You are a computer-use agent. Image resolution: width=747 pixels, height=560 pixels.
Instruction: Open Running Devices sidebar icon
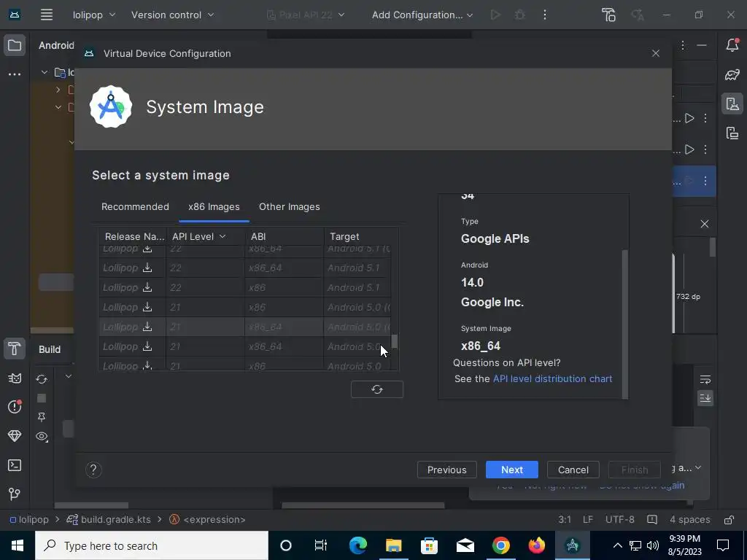tap(732, 133)
